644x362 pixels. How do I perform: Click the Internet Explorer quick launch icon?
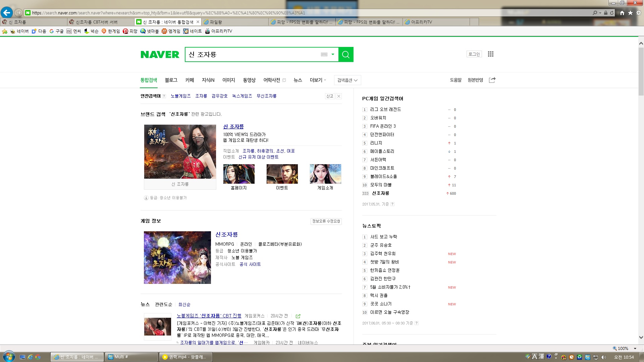pyautogui.click(x=30, y=357)
